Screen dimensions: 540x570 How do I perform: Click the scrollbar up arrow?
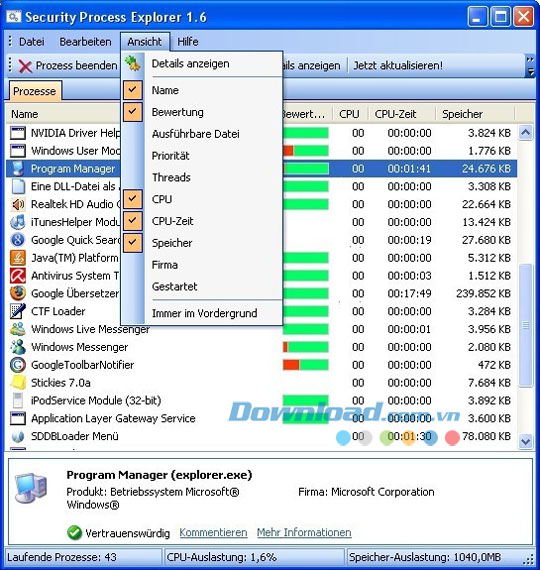(526, 133)
